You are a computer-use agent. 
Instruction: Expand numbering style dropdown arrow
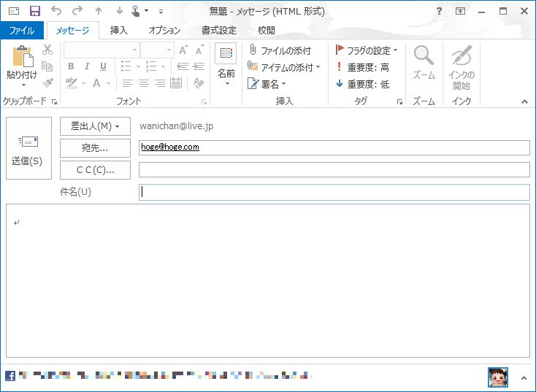pyautogui.click(x=164, y=66)
